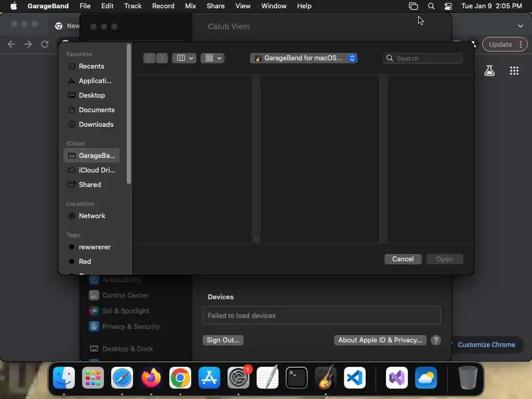The height and width of the screenshot is (399, 532).
Task: Open Network under Locations
Action: tap(91, 216)
